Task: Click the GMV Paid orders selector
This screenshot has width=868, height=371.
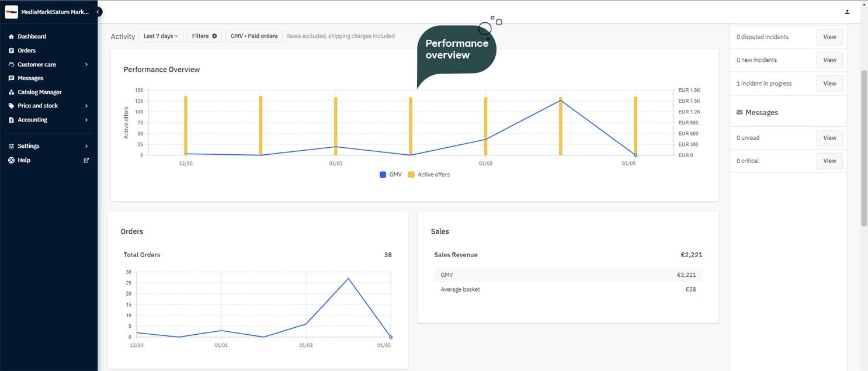Action: click(x=254, y=36)
